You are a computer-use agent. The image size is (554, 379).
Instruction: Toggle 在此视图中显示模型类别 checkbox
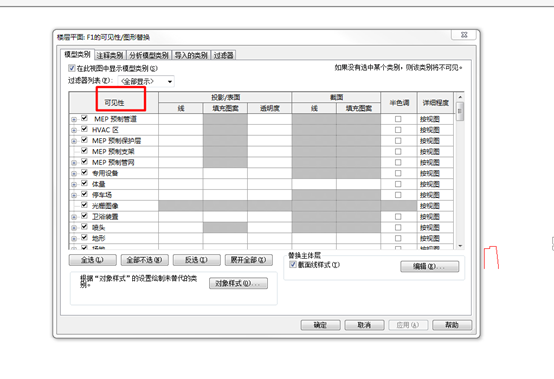[72, 68]
